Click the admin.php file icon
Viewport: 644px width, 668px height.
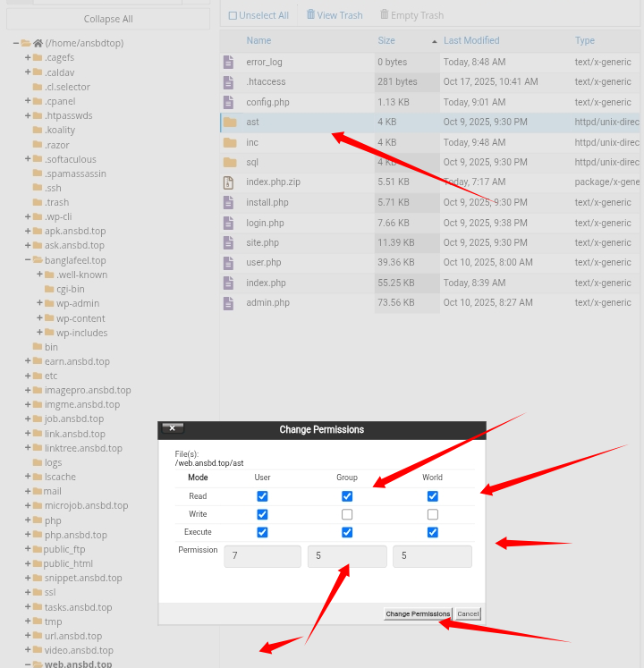click(x=229, y=303)
